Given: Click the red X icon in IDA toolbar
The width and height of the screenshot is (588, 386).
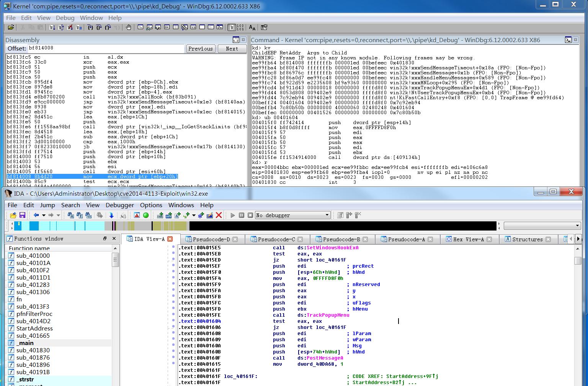Looking at the screenshot, I should point(219,215).
